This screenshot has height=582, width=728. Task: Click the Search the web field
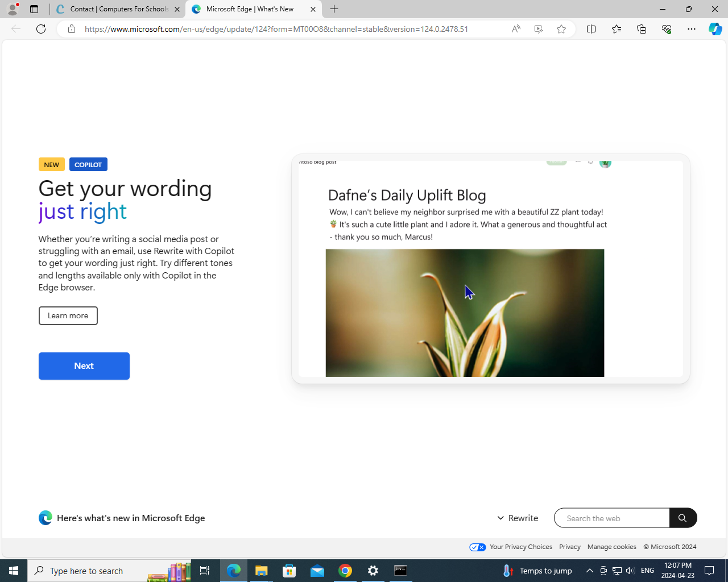coord(611,518)
